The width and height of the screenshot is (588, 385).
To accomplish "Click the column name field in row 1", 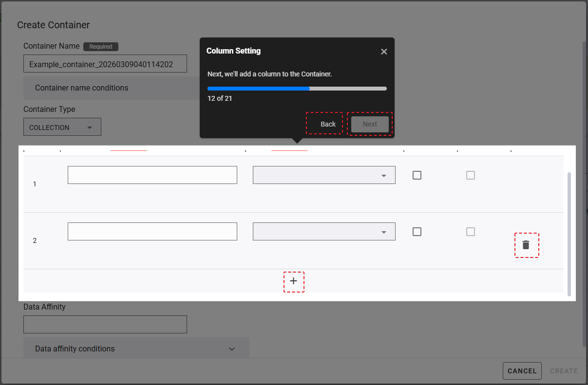I will point(152,175).
